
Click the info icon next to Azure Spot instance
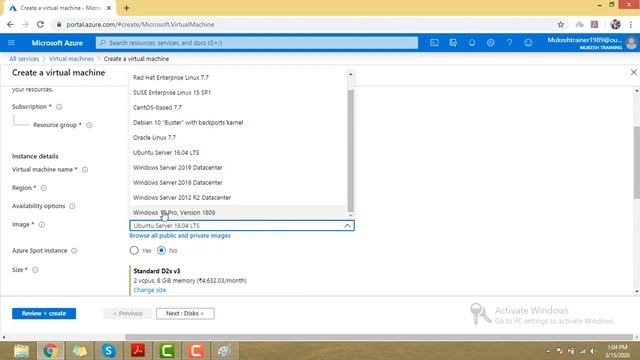74,251
